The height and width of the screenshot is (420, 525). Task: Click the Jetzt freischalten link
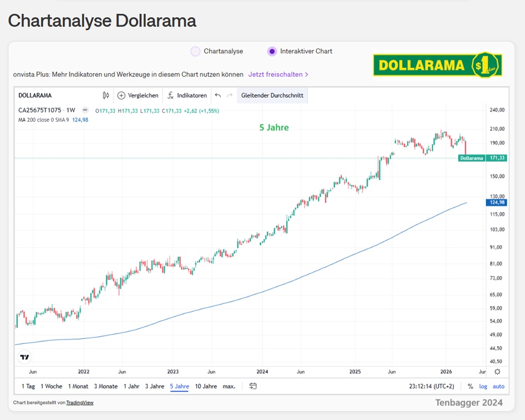[x=278, y=74]
